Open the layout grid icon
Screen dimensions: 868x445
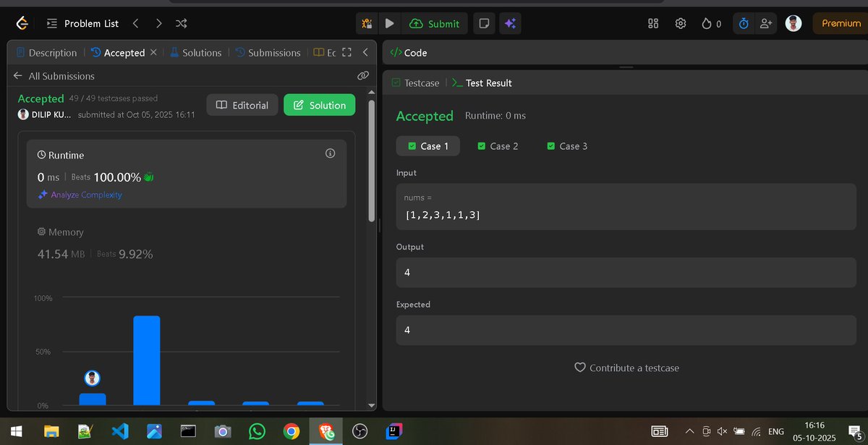pyautogui.click(x=653, y=23)
